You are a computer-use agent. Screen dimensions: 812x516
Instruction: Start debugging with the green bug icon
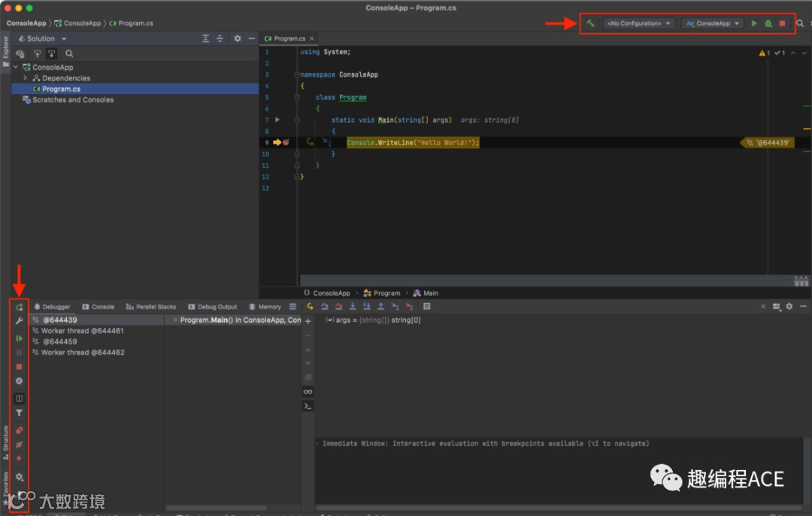pos(768,23)
